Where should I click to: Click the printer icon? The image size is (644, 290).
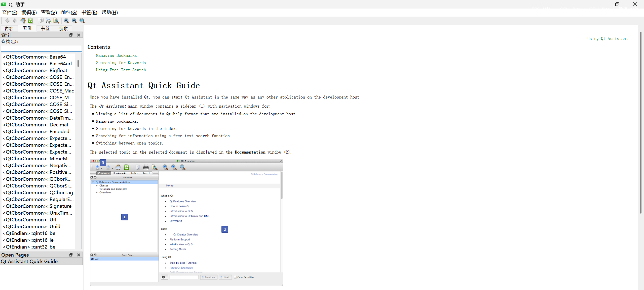tap(48, 21)
